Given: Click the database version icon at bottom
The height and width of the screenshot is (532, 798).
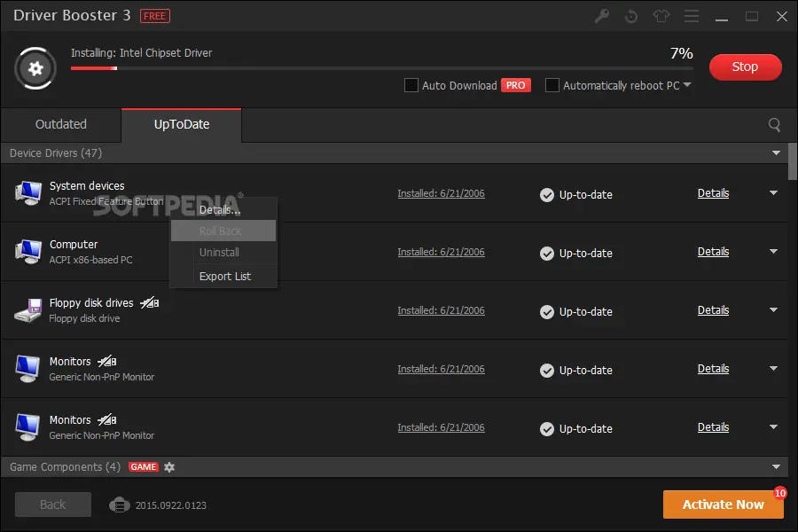Looking at the screenshot, I should tap(120, 505).
